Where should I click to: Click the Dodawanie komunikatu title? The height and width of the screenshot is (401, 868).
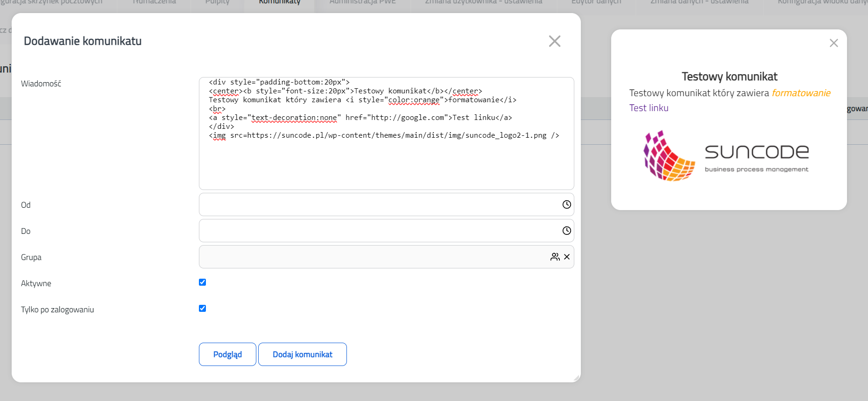[x=83, y=41]
